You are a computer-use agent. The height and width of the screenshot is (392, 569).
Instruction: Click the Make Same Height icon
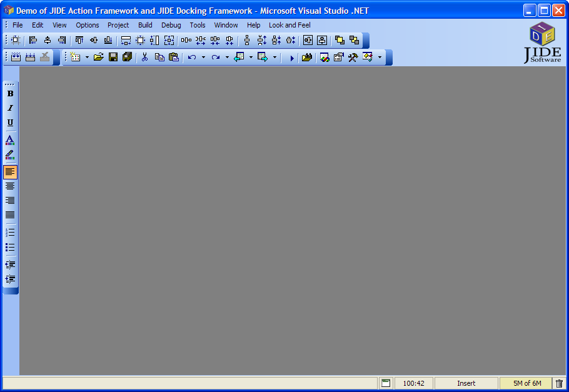click(154, 40)
